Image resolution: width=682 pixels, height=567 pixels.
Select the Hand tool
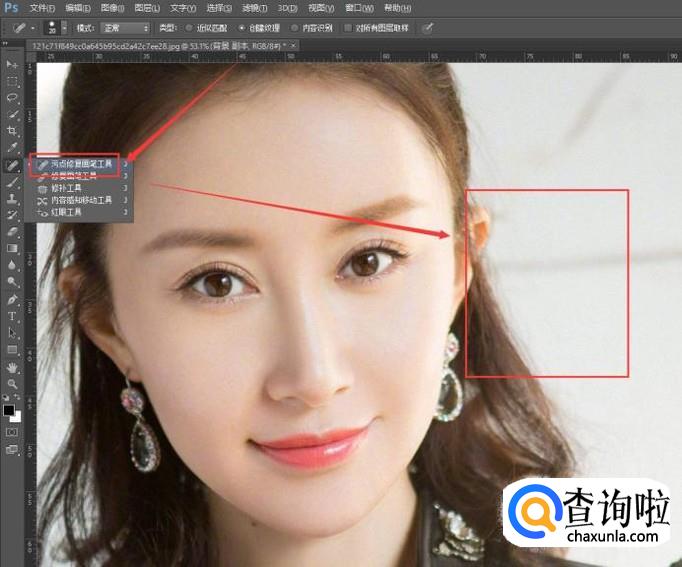[x=13, y=367]
